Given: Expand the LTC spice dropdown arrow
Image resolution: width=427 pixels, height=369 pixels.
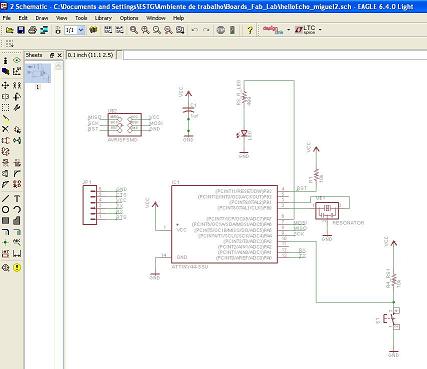Looking at the screenshot, I should coord(320,30).
